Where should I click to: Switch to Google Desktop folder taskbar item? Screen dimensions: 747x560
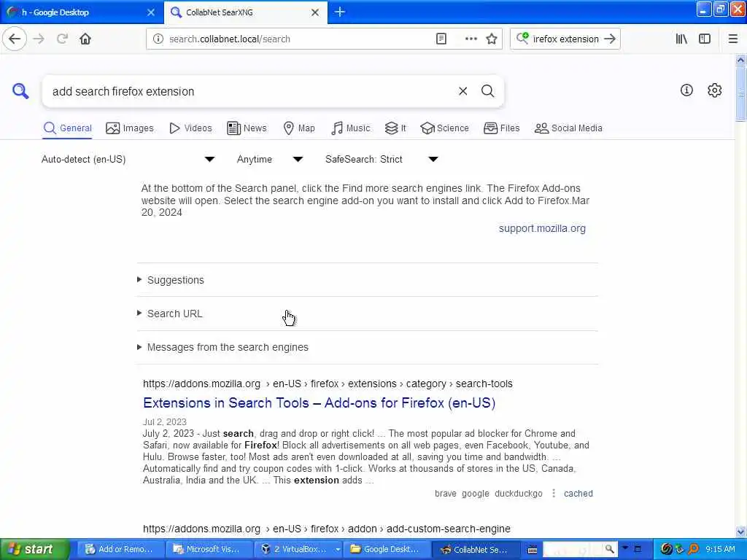(387, 549)
